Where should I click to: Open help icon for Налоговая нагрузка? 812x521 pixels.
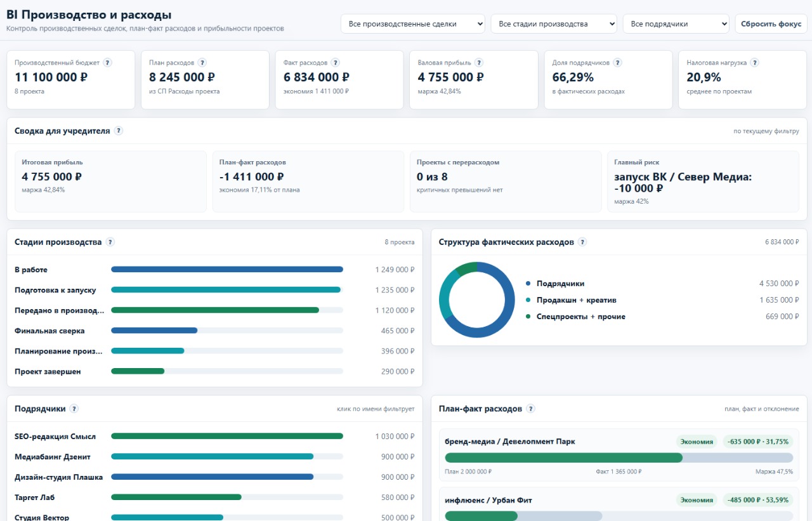754,63
